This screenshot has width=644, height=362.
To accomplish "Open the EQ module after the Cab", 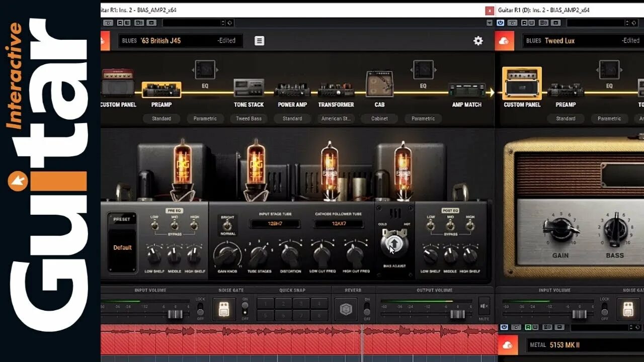I will [x=423, y=70].
